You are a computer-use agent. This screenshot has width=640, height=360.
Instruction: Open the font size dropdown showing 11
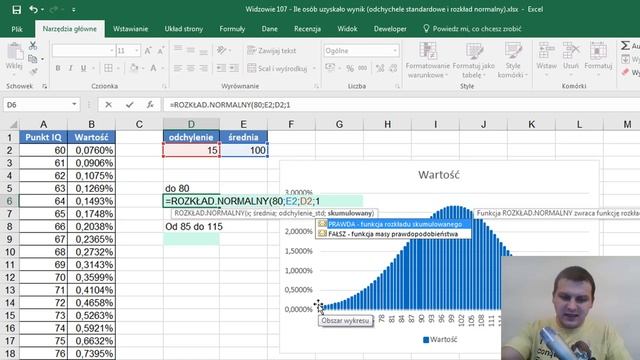coord(137,51)
